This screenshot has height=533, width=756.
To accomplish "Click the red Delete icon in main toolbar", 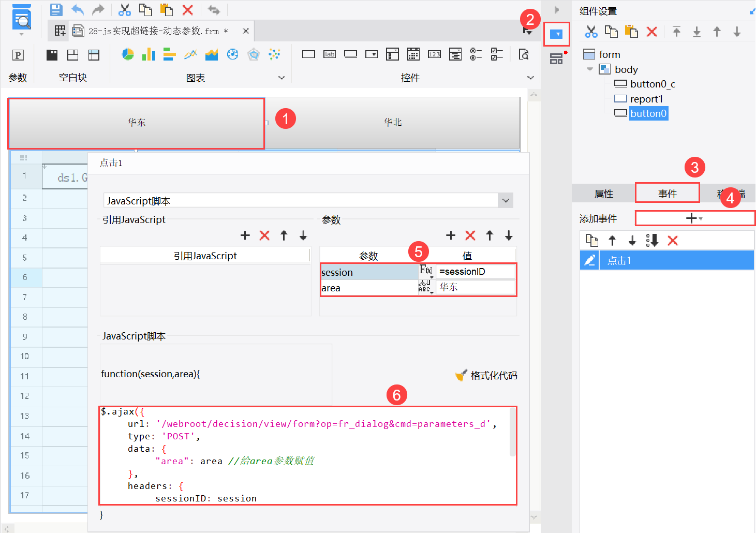I will pos(188,10).
